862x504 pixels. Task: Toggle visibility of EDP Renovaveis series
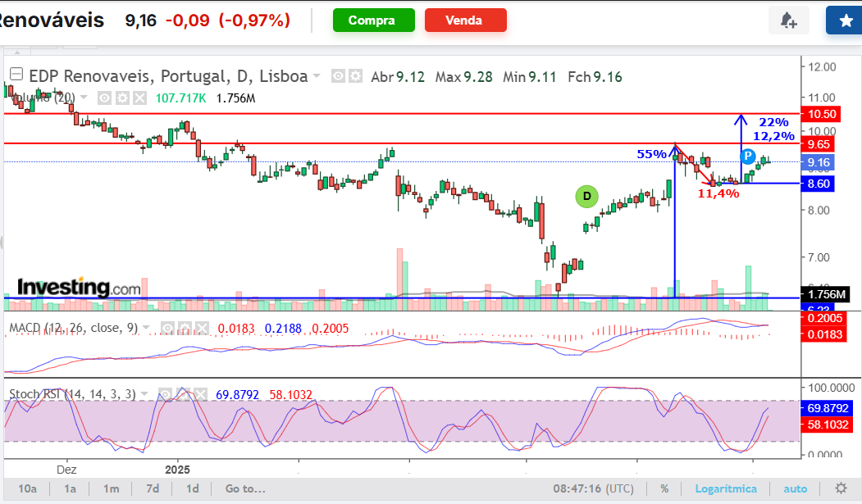tap(338, 76)
